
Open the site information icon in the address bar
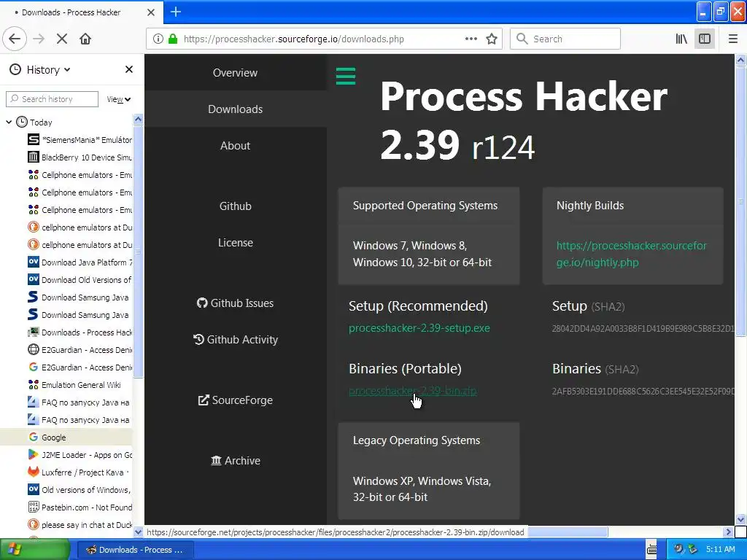pos(158,39)
